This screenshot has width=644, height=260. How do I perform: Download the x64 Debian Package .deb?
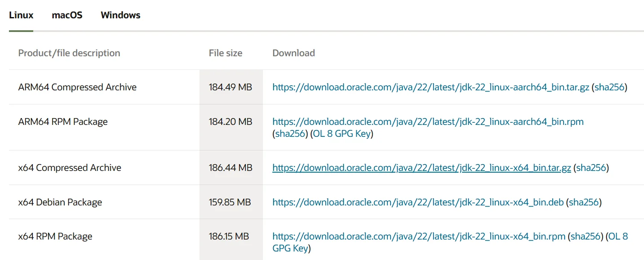[418, 202]
